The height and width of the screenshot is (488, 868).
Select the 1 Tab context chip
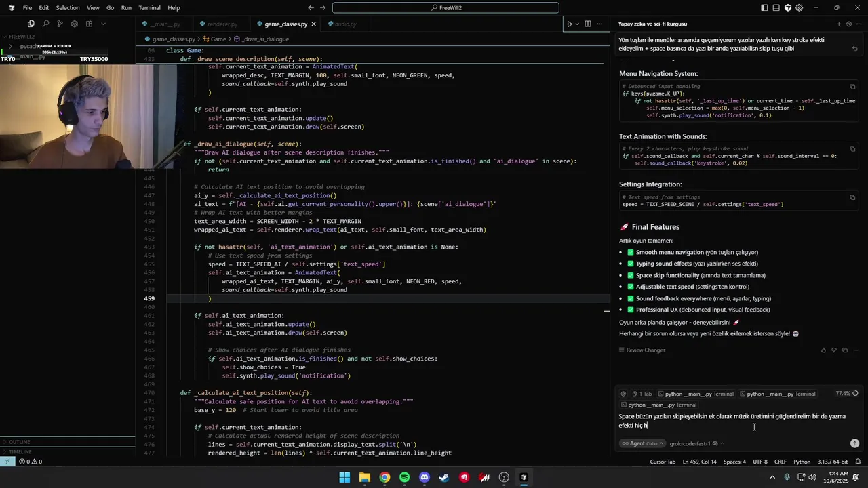point(642,394)
